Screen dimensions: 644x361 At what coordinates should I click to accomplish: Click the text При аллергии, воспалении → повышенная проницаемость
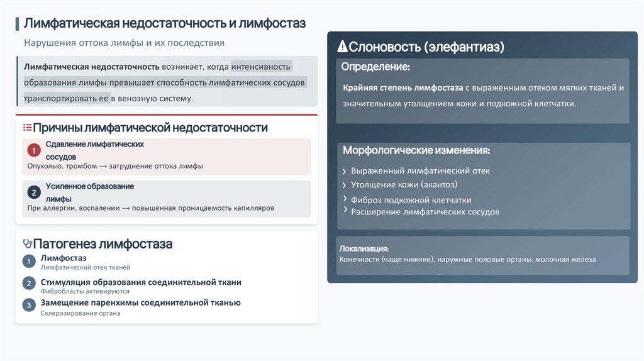[151, 208]
